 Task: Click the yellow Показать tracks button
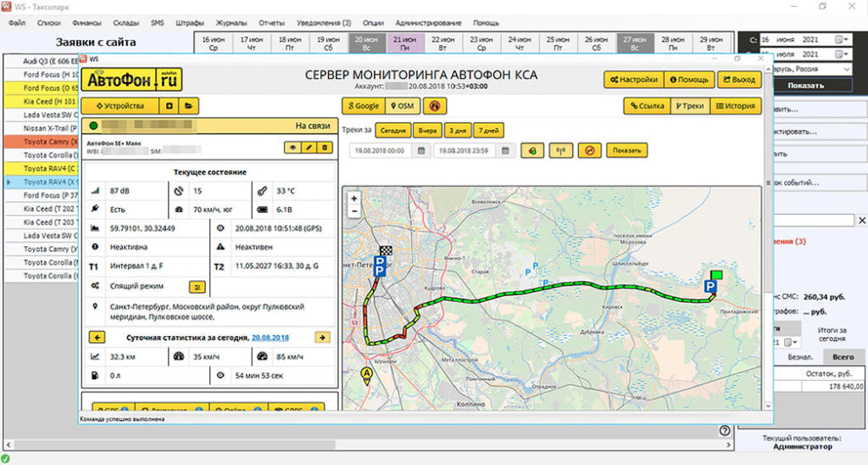[x=626, y=150]
